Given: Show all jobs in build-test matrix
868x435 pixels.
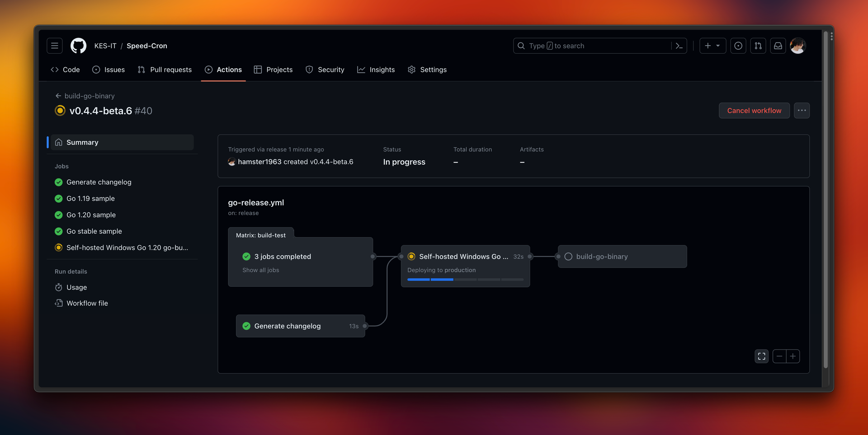Looking at the screenshot, I should click(x=260, y=270).
